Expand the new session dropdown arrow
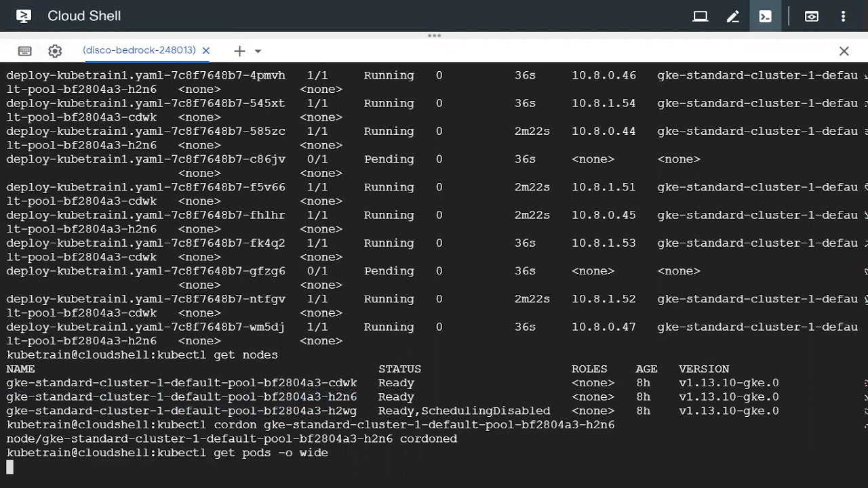This screenshot has width=868, height=488. pyautogui.click(x=258, y=51)
